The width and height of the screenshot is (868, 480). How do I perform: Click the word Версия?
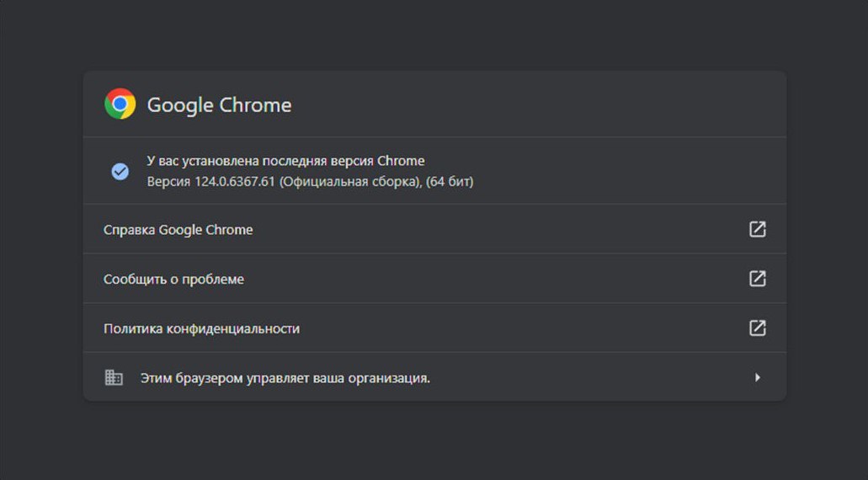[x=169, y=182]
